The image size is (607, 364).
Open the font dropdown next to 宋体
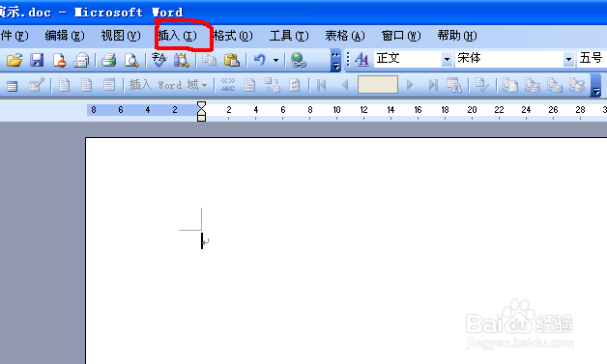coord(568,59)
